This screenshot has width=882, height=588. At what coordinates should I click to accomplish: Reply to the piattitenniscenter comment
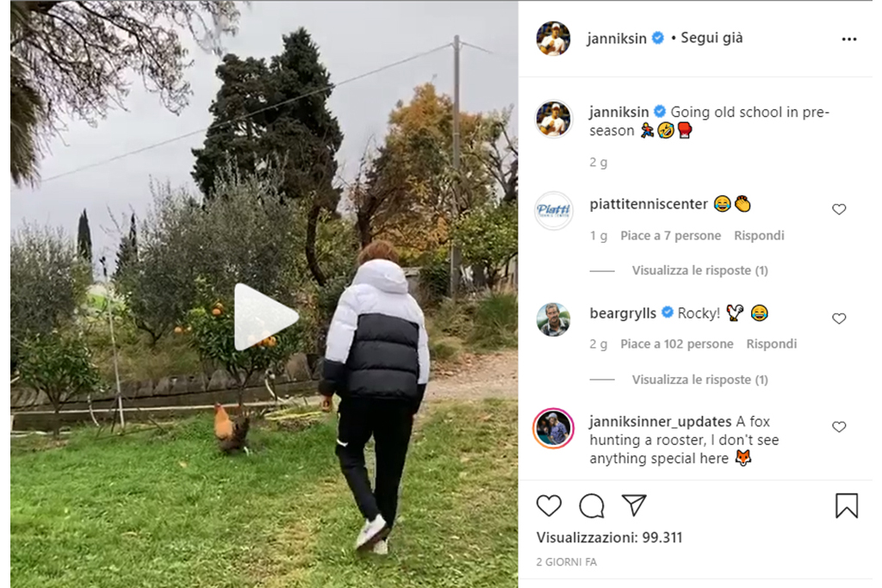click(759, 236)
